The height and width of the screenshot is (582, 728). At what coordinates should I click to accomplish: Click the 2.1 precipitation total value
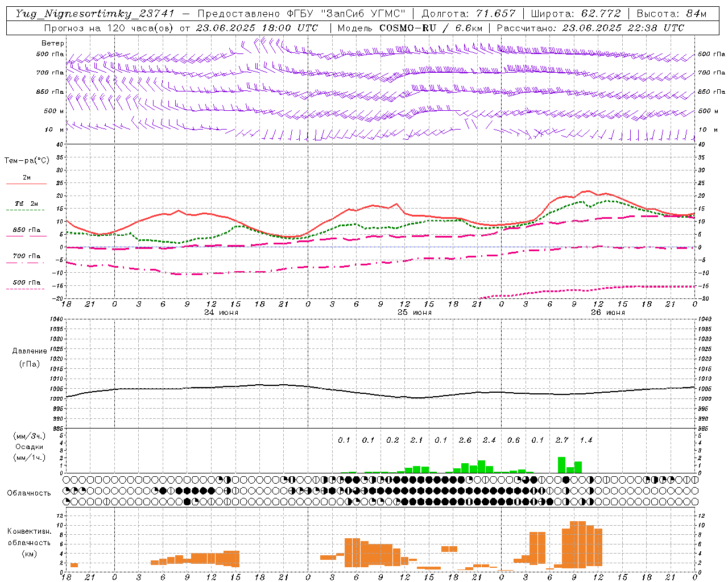(x=417, y=440)
